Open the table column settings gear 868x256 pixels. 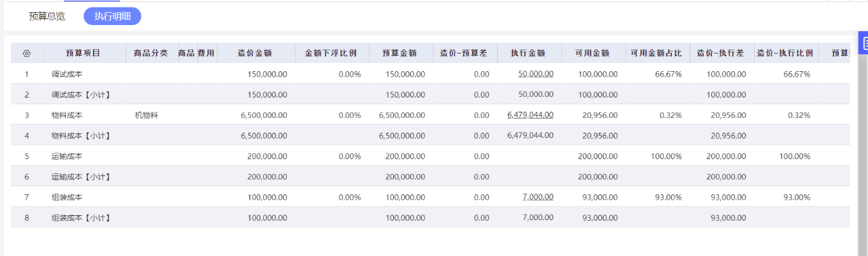tap(27, 53)
